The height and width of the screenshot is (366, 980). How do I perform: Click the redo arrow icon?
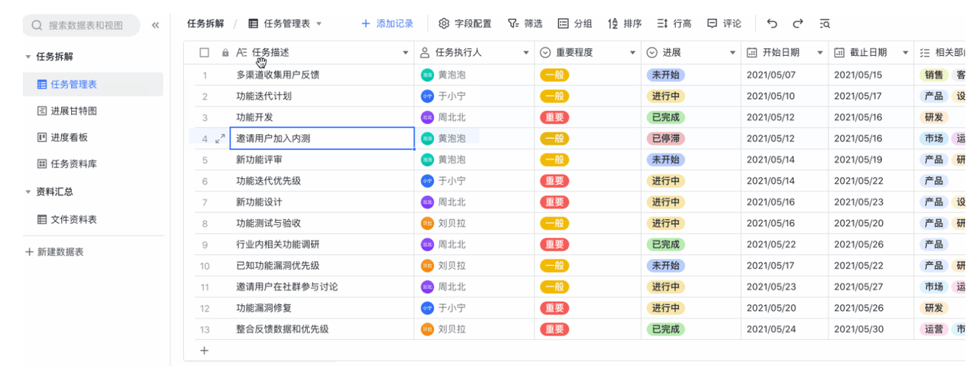[798, 24]
